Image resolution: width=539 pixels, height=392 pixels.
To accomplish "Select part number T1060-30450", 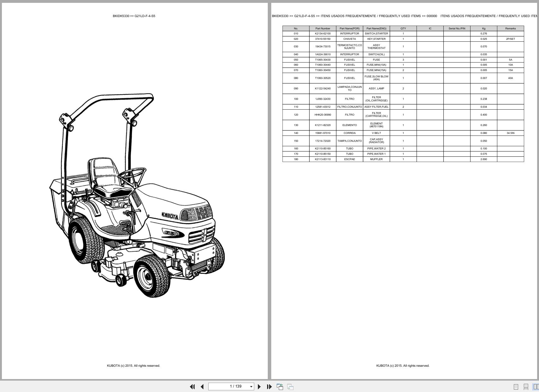I will click(x=323, y=70).
